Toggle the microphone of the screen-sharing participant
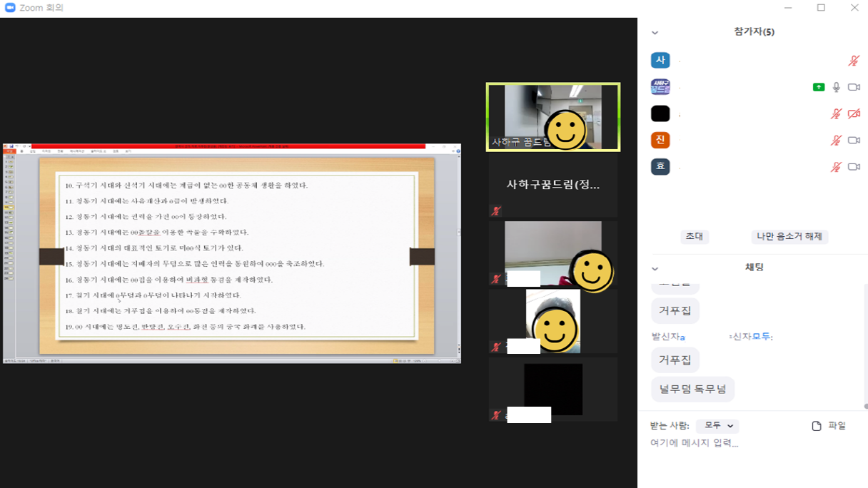The image size is (868, 488). pyautogui.click(x=837, y=87)
